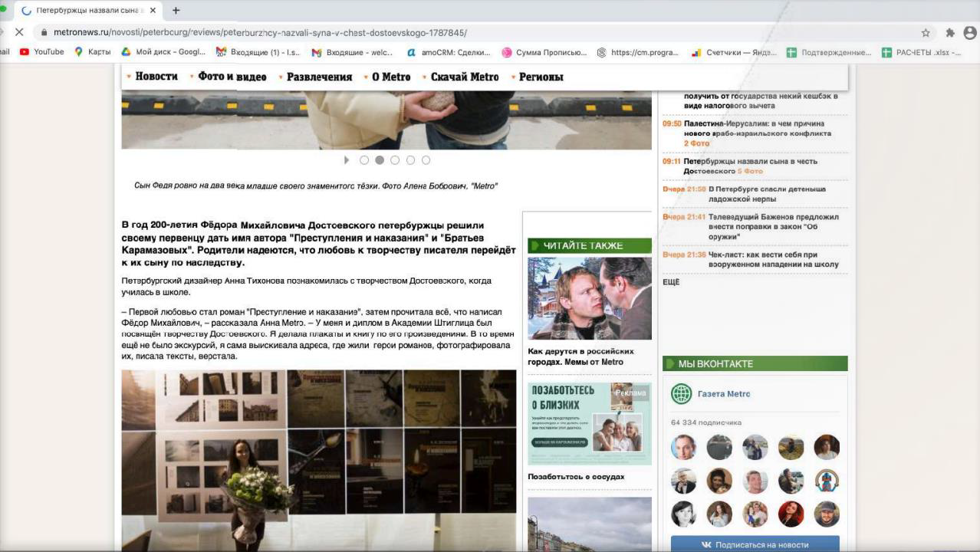Bookmark this page with the star icon

click(x=926, y=33)
